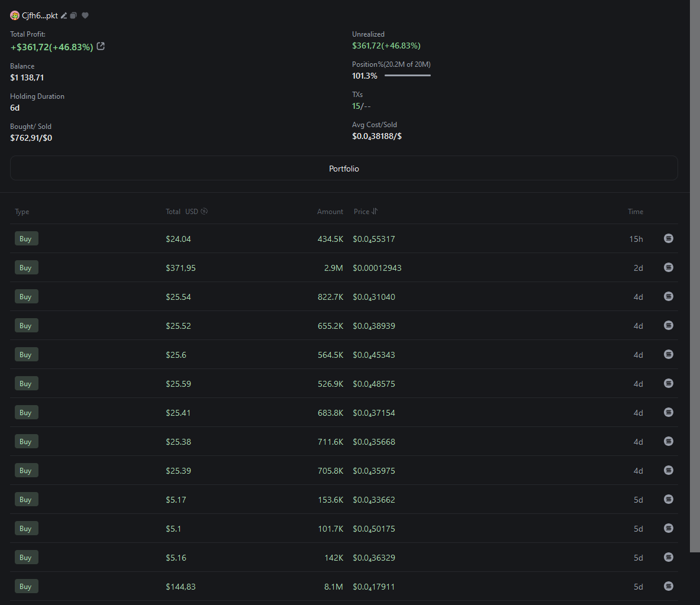This screenshot has height=605, width=700.
Task: Open transaction explorer icon for the $5.17 buy
Action: 668,499
